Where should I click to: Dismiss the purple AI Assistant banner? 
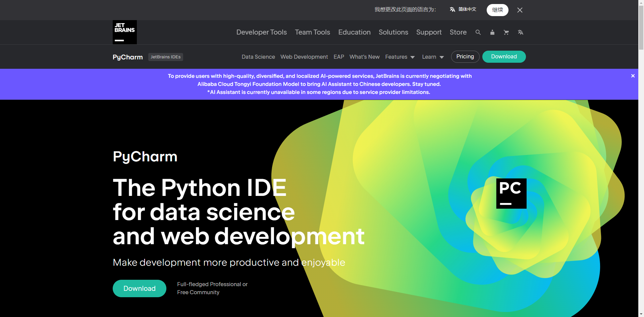(x=633, y=76)
